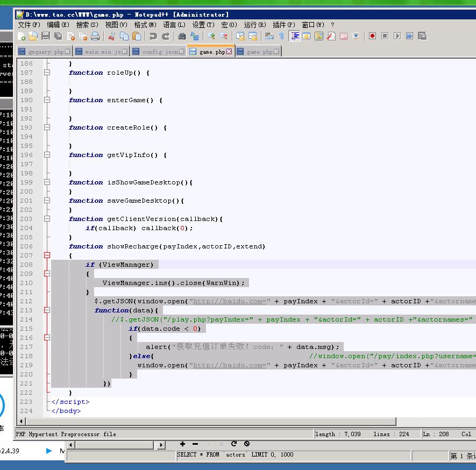Collapse the saveGameDesktop function fold marker
The height and width of the screenshot is (470, 476).
(47, 201)
